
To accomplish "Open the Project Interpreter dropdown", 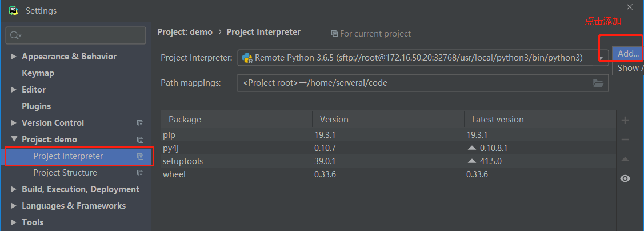I will [x=601, y=58].
